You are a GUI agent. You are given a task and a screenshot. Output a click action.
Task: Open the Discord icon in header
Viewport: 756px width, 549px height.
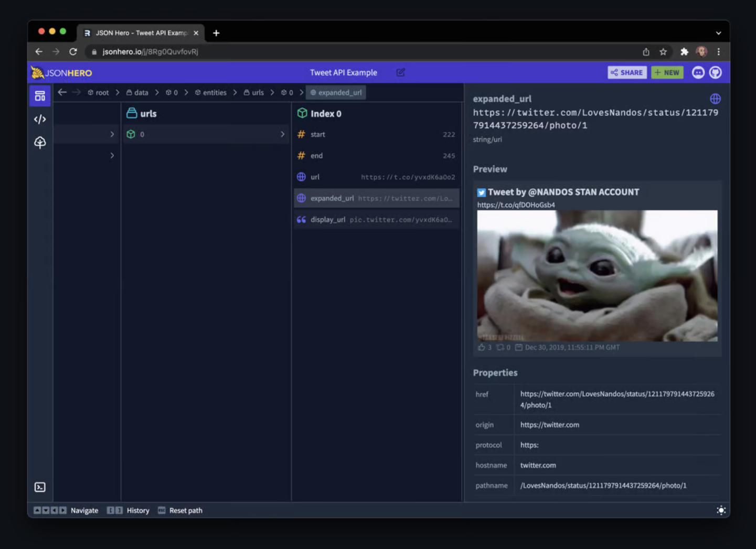pos(698,72)
